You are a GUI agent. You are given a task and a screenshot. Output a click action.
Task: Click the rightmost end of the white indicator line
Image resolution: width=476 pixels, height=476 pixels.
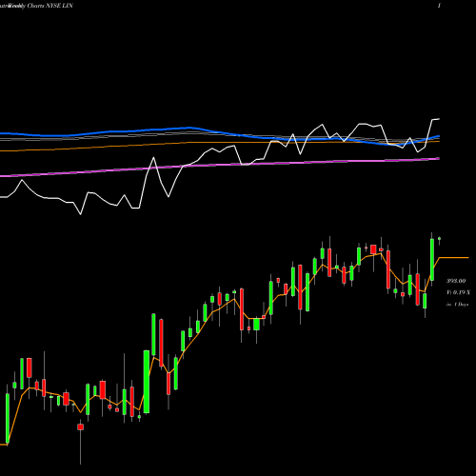[438, 119]
